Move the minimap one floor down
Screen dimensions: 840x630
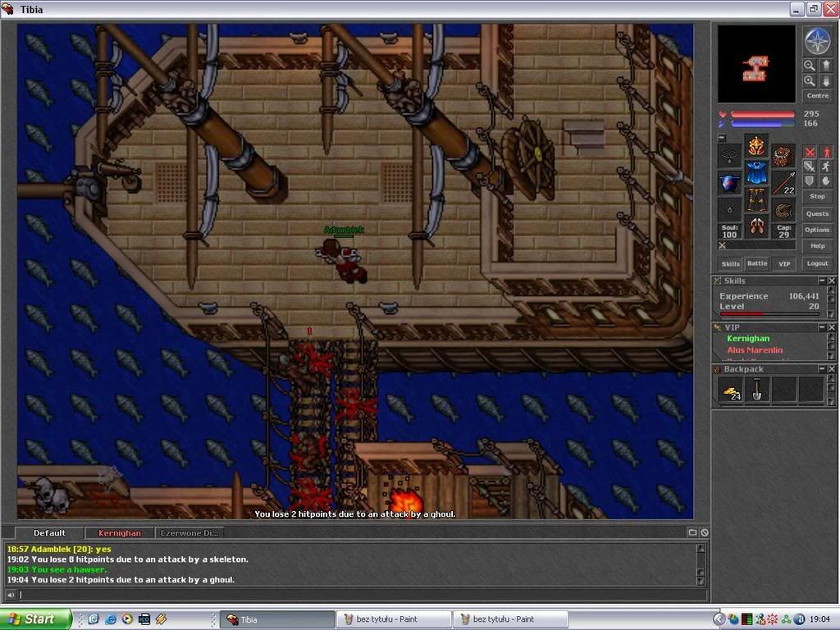[x=825, y=81]
